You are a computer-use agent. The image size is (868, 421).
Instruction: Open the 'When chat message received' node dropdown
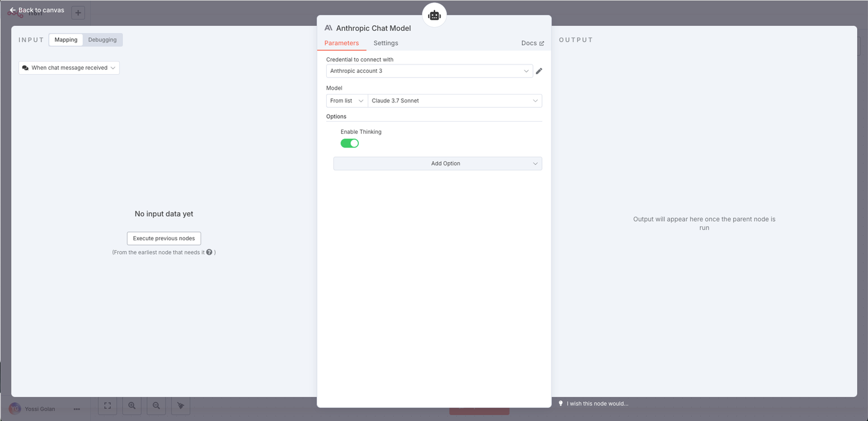pyautogui.click(x=69, y=68)
